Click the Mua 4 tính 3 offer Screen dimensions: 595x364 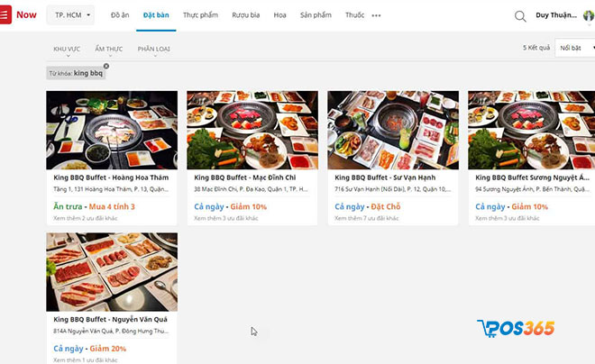[x=112, y=206]
